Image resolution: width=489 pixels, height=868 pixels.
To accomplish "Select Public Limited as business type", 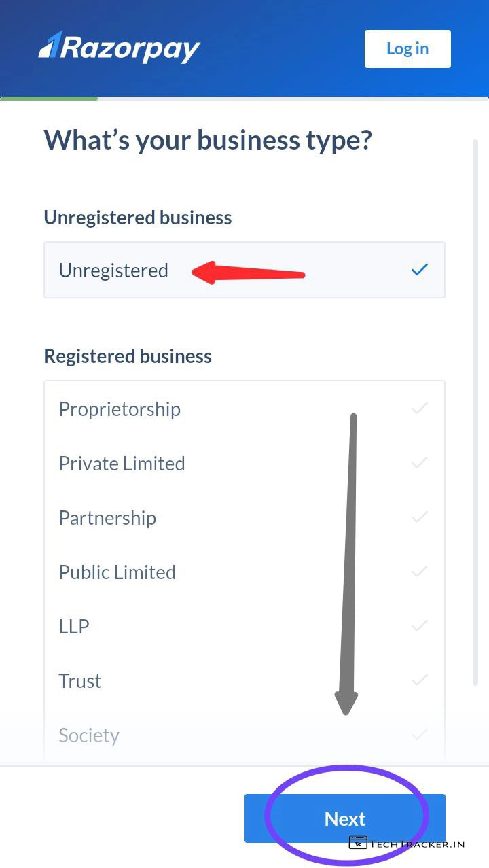I will (117, 572).
